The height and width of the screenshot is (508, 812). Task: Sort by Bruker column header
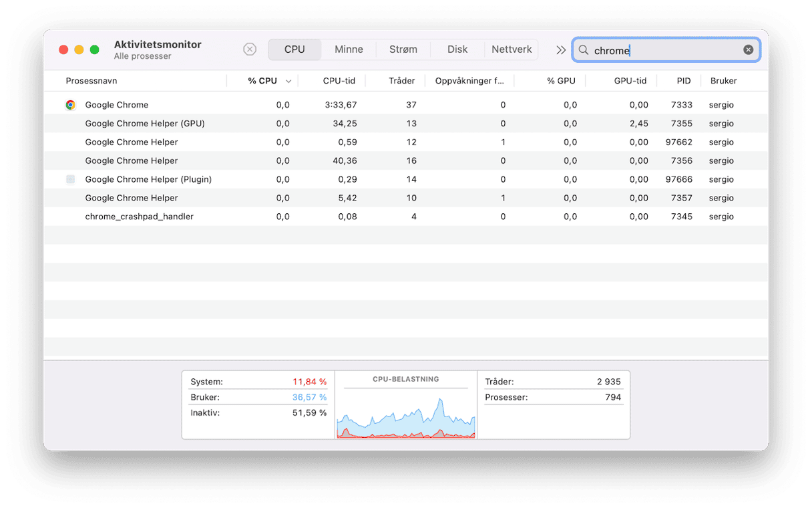pos(724,81)
